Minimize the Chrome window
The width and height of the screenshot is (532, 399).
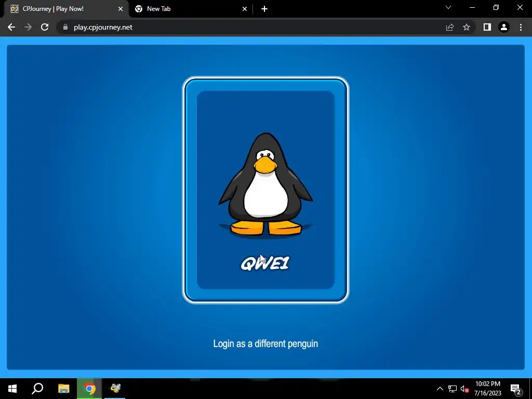pyautogui.click(x=472, y=7)
